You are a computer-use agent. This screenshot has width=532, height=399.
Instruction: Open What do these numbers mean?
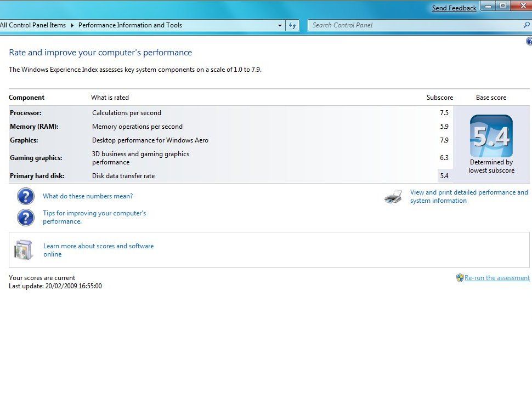tap(88, 196)
